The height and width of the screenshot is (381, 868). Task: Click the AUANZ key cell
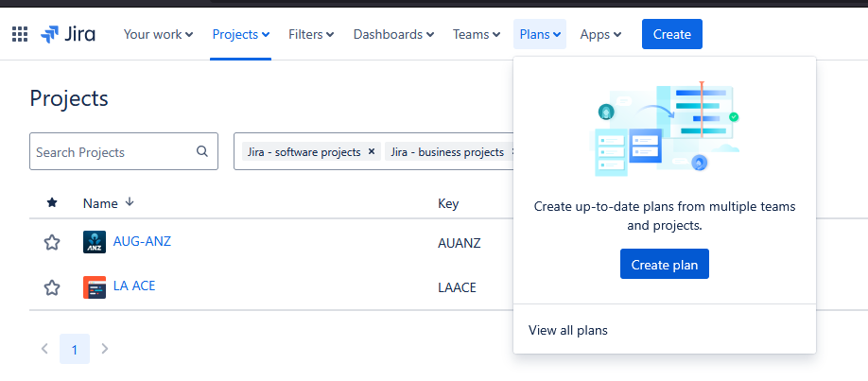(x=459, y=243)
